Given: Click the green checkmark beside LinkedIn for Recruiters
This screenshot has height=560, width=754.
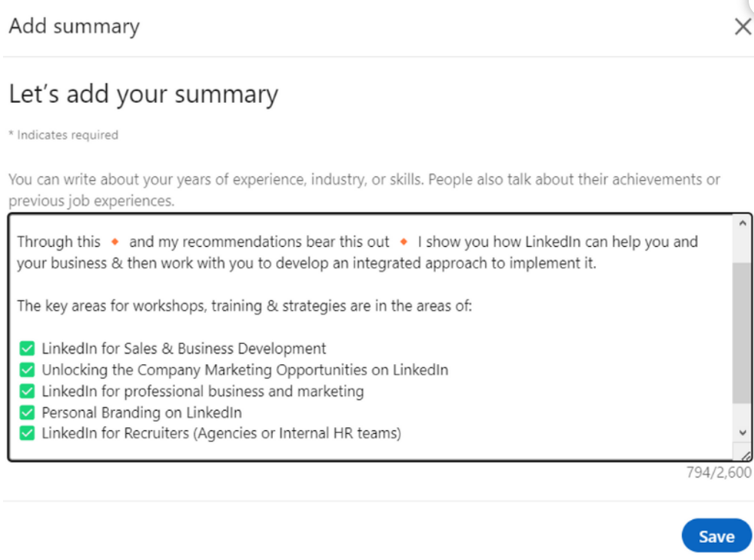Looking at the screenshot, I should click(x=27, y=433).
